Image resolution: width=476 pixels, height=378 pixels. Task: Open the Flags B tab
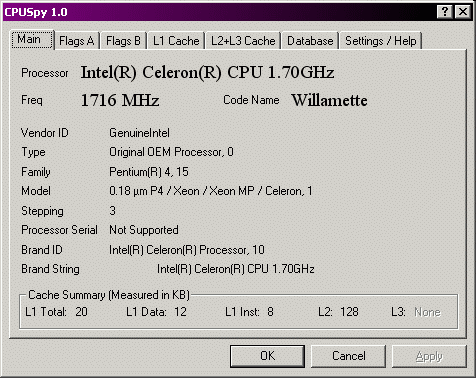coord(123,41)
